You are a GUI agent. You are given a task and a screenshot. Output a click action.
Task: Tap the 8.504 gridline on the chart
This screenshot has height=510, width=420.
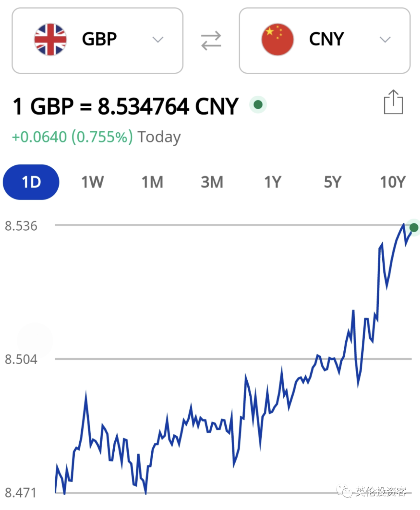click(233, 359)
